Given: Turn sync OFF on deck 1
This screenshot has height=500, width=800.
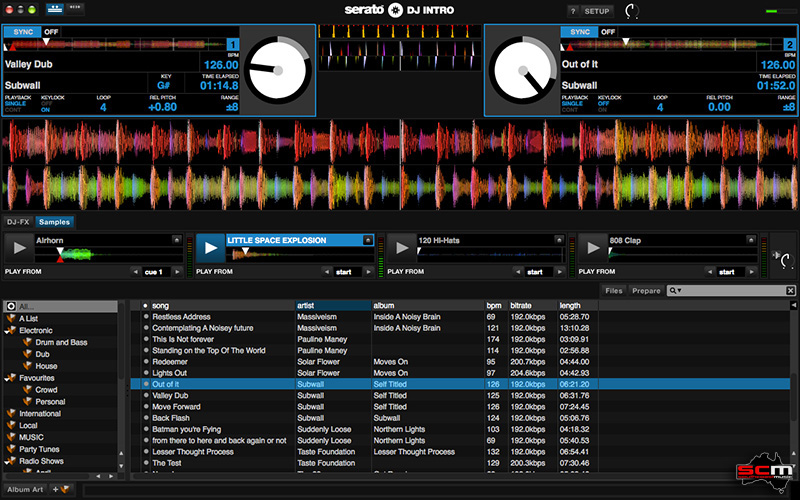Looking at the screenshot, I should [x=51, y=32].
